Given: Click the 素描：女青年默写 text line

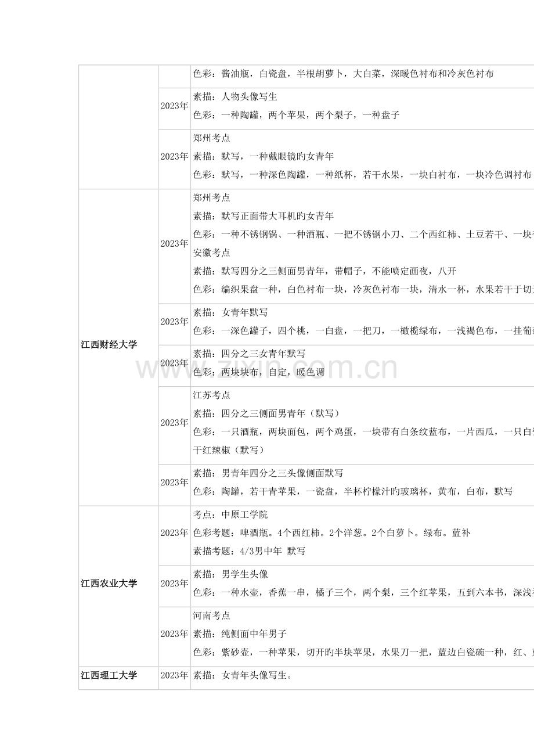Looking at the screenshot, I should [x=232, y=315].
